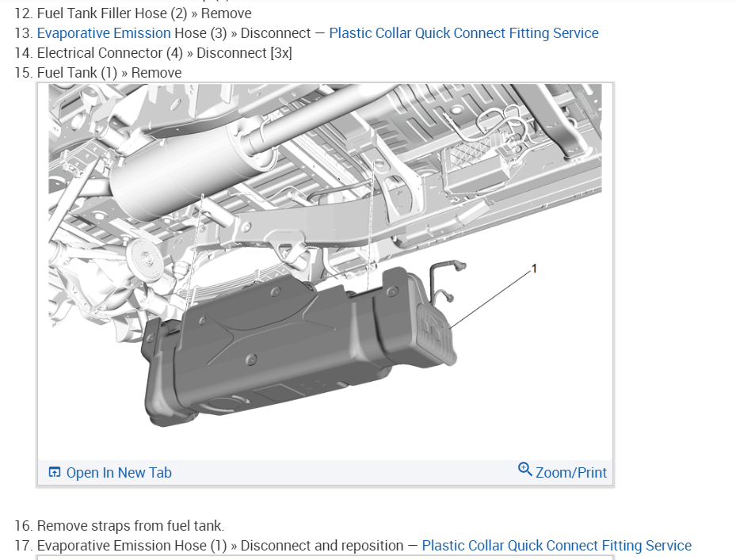Viewport: 736px width, 560px height.
Task: Click the Fuel Tank Filler Hose step text
Action: (144, 13)
